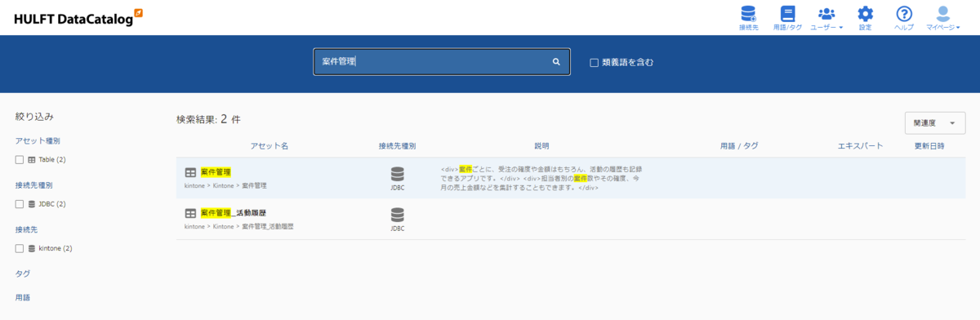Open the 関連度 sort dropdown
980x320 pixels.
935,122
